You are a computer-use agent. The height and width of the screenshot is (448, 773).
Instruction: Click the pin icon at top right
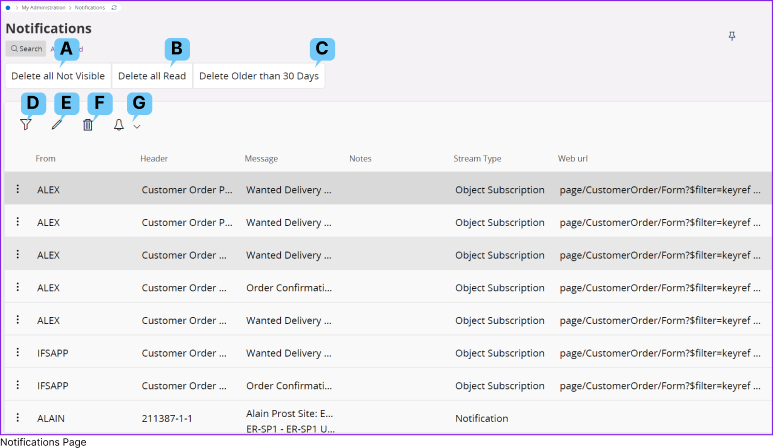pos(732,36)
